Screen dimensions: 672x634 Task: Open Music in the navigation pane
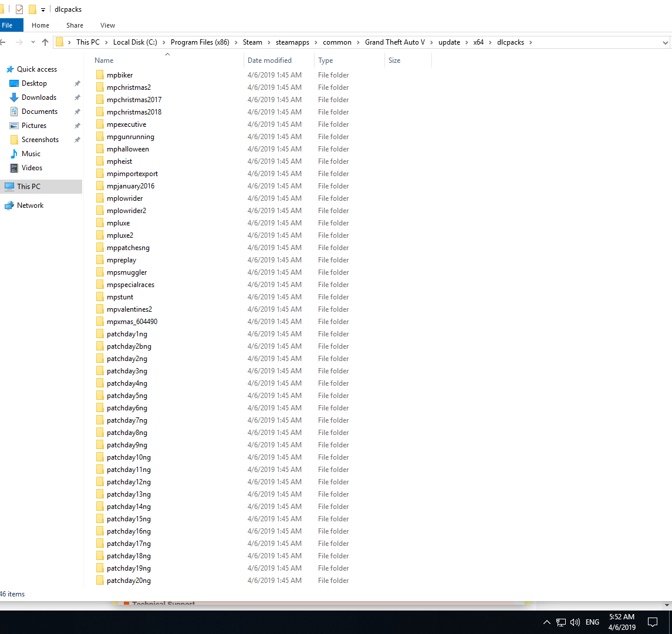click(x=31, y=153)
